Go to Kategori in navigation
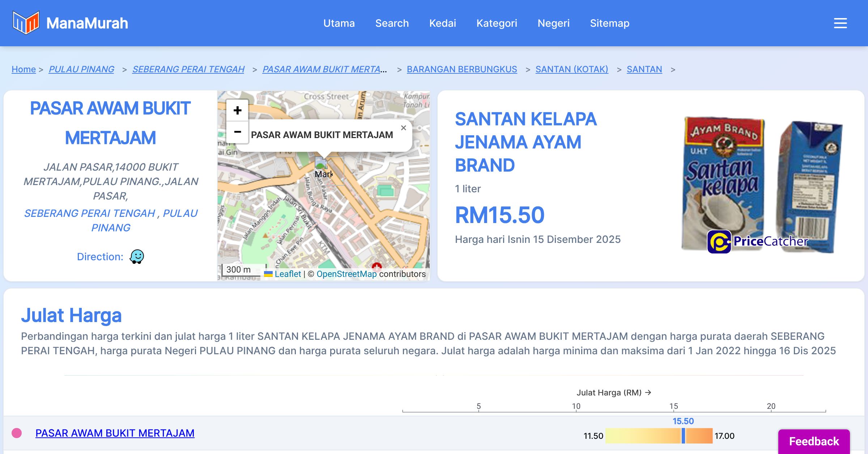 497,23
